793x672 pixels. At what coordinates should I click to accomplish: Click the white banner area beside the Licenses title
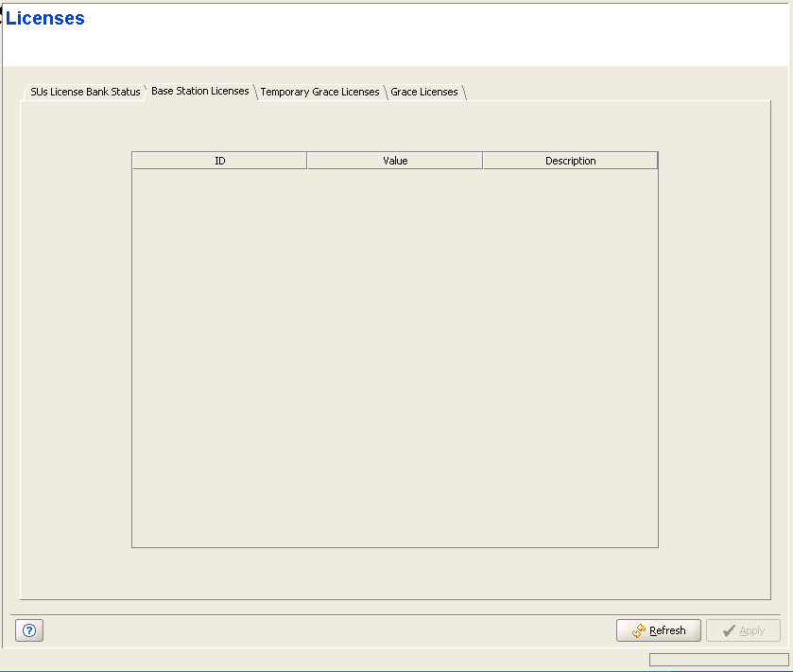pos(425,33)
